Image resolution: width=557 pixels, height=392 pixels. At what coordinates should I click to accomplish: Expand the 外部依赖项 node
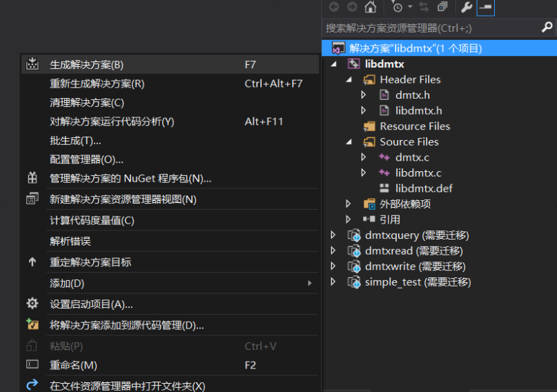(x=350, y=204)
